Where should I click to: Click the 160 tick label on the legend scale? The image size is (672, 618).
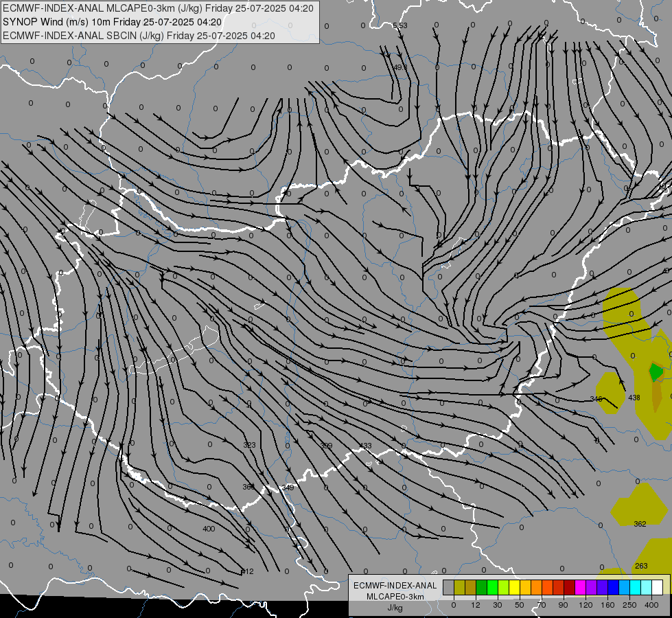point(607,605)
